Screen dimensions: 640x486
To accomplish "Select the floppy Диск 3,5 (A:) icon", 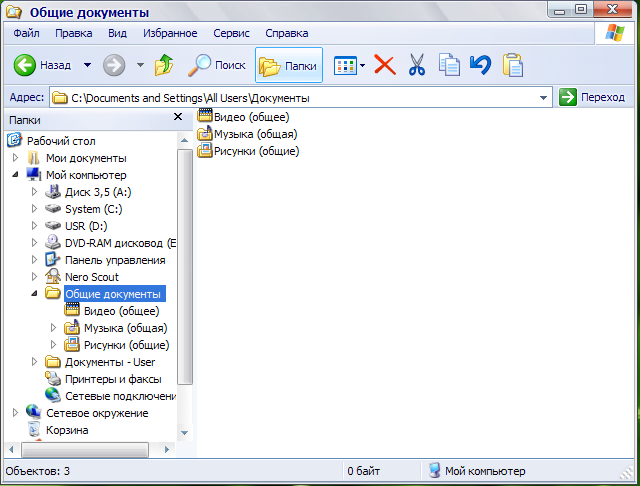I will [x=53, y=192].
